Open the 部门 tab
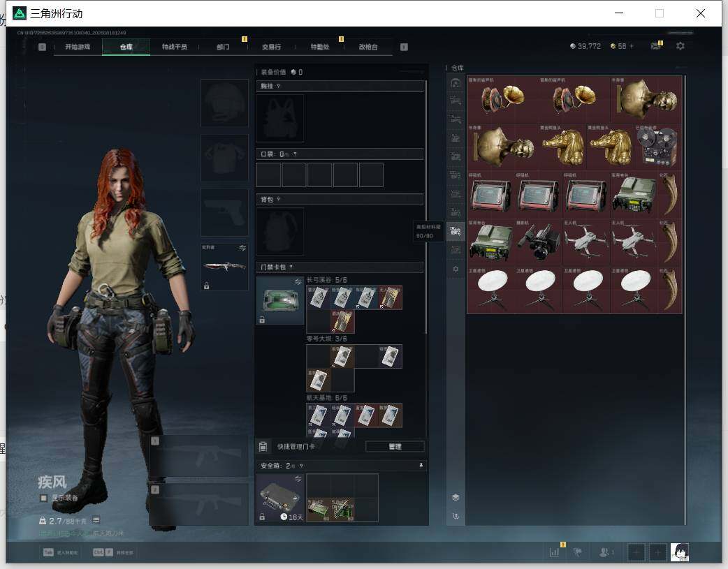Image resolution: width=728 pixels, height=569 pixels. pyautogui.click(x=223, y=47)
